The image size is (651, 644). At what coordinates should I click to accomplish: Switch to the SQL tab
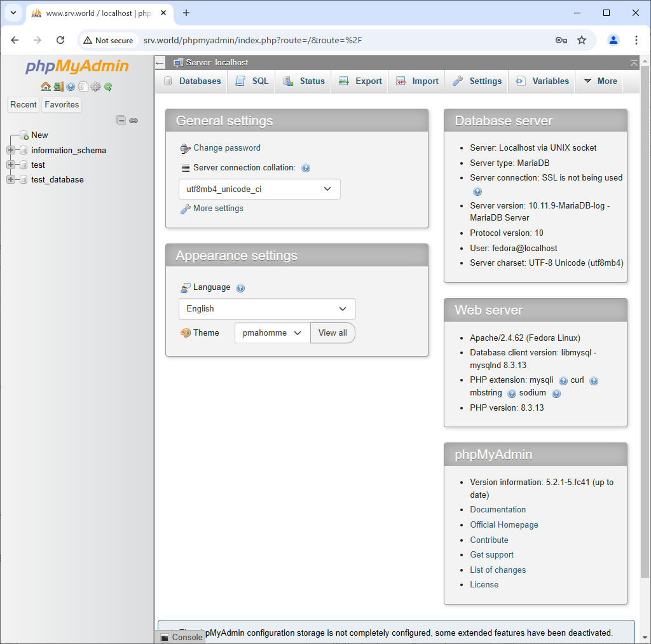tap(252, 81)
